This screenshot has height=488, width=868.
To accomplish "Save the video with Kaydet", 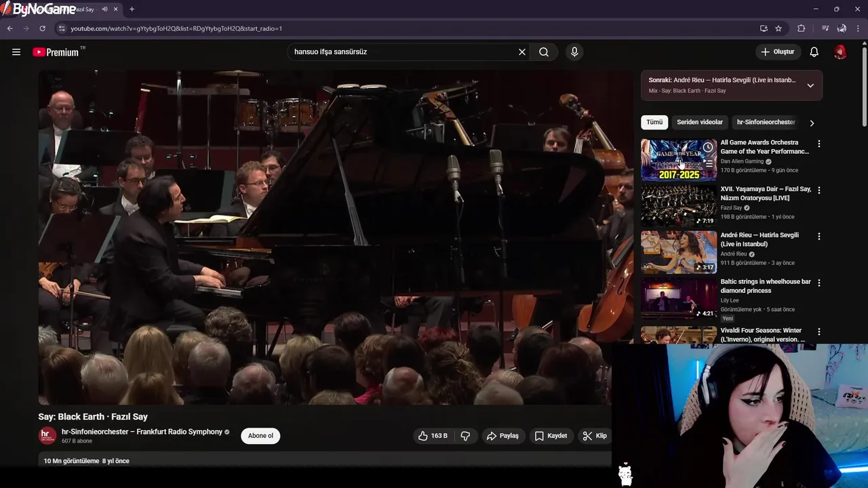I will coord(551,436).
